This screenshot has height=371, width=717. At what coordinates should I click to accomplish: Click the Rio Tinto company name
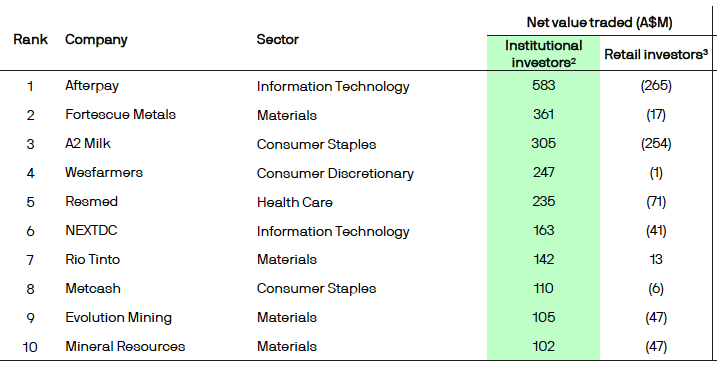pos(92,260)
